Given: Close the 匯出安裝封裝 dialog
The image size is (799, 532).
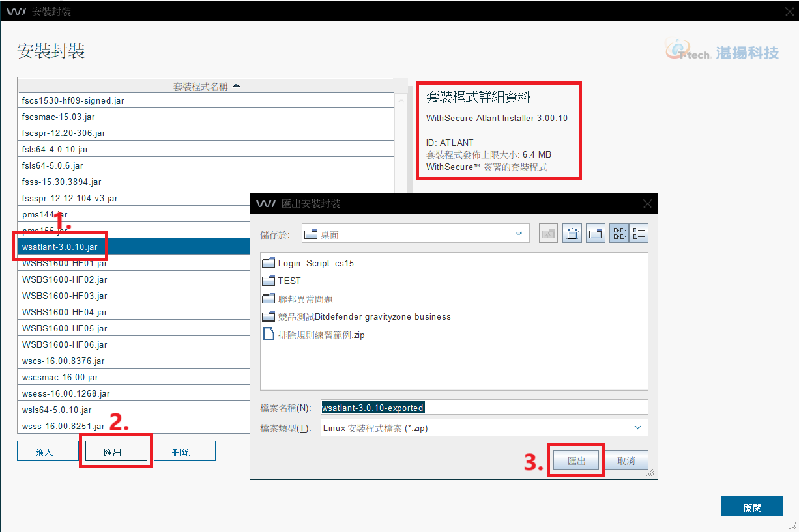Looking at the screenshot, I should 648,204.
